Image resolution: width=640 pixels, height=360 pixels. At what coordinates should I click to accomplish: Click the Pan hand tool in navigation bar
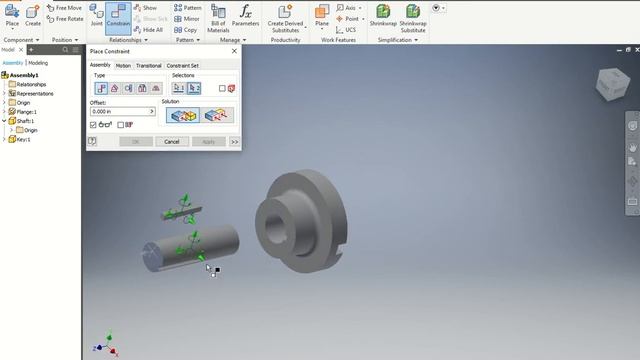[x=632, y=147]
